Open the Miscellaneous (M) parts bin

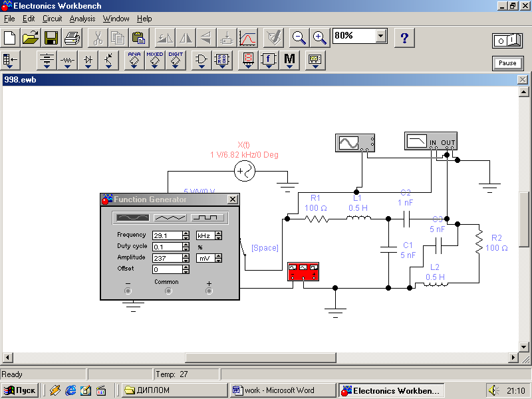click(289, 61)
